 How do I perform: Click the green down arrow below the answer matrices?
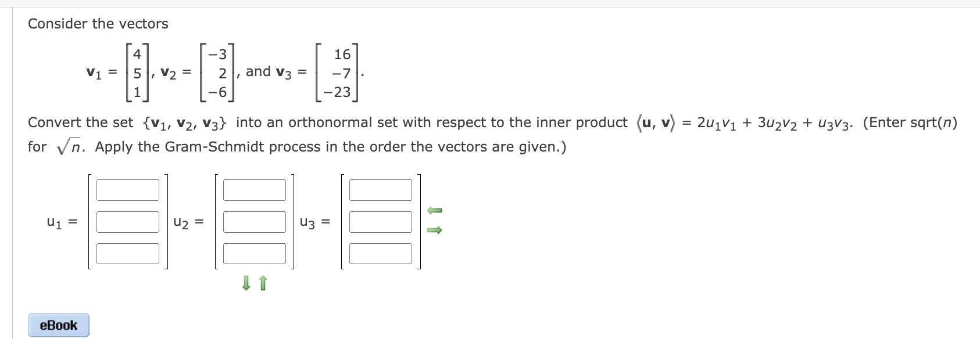pos(245,283)
